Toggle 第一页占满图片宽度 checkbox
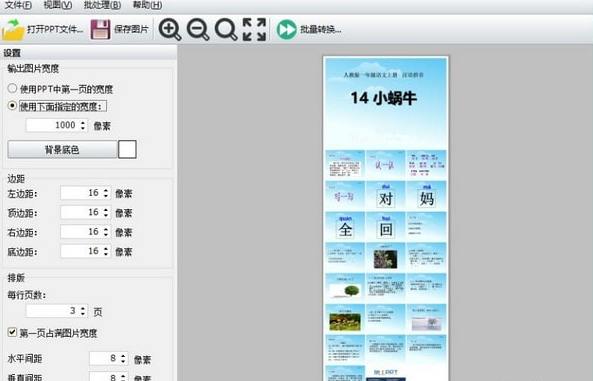Viewport: 593px width, 381px height. tap(12, 332)
